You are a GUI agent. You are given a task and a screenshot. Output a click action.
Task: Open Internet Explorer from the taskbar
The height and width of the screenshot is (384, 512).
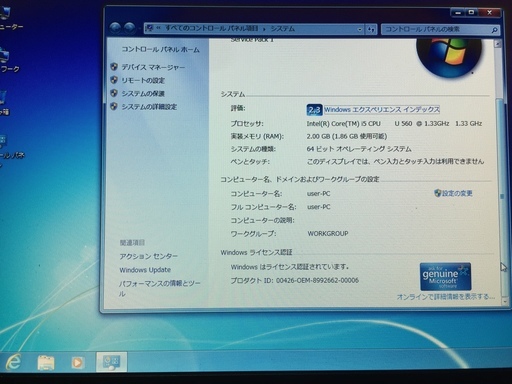[13, 362]
